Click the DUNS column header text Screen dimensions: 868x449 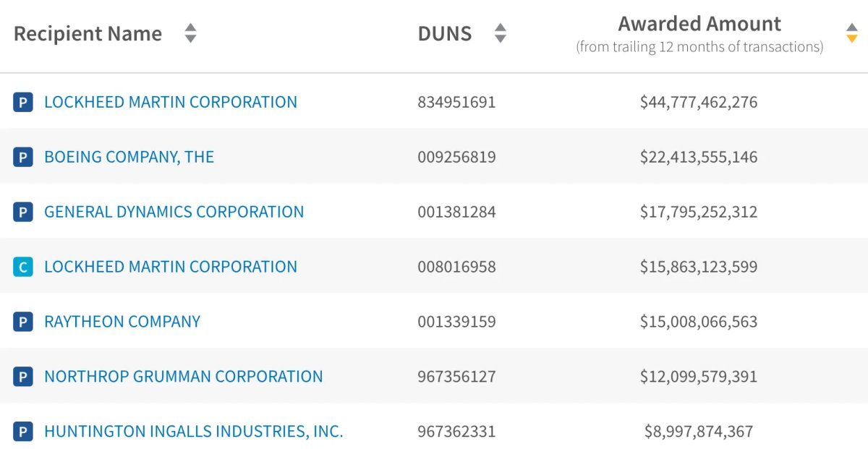coord(445,33)
